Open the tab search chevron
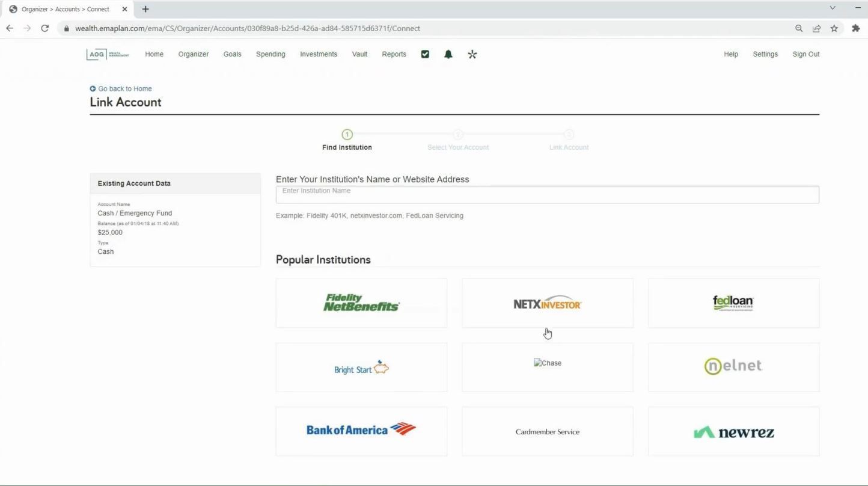The image size is (868, 486). (x=833, y=8)
